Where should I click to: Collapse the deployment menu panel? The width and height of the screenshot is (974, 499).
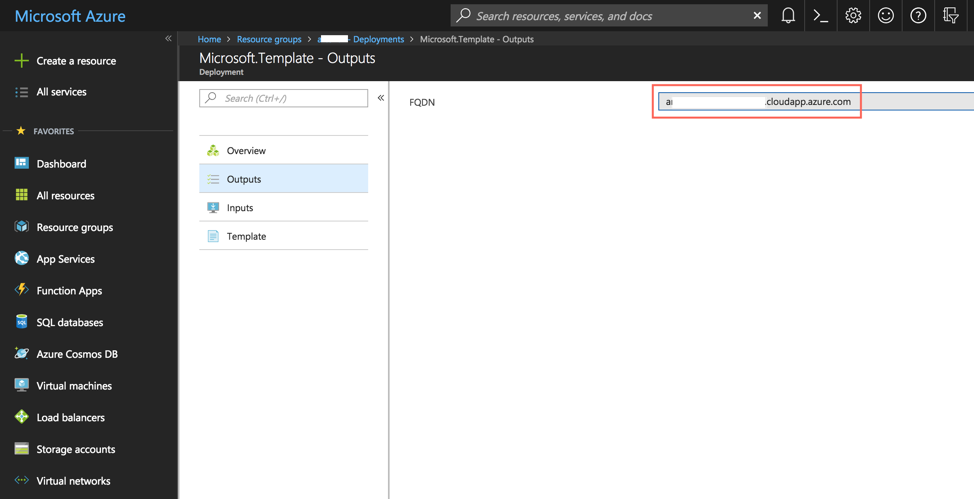381,98
